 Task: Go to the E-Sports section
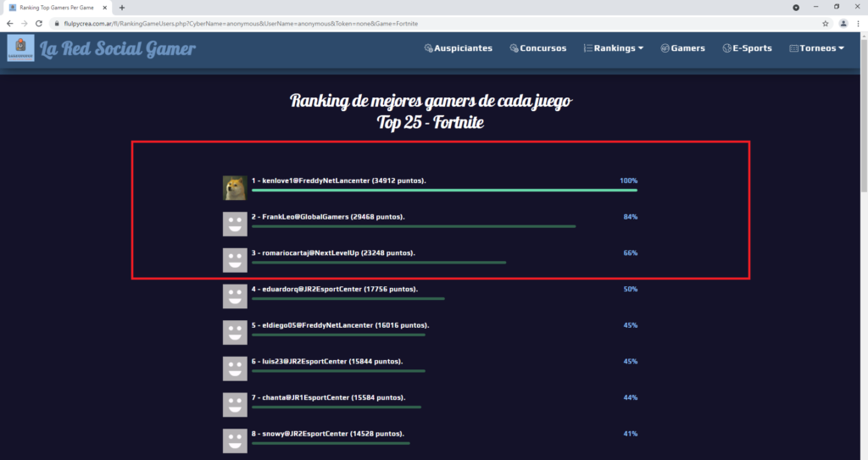(x=748, y=48)
